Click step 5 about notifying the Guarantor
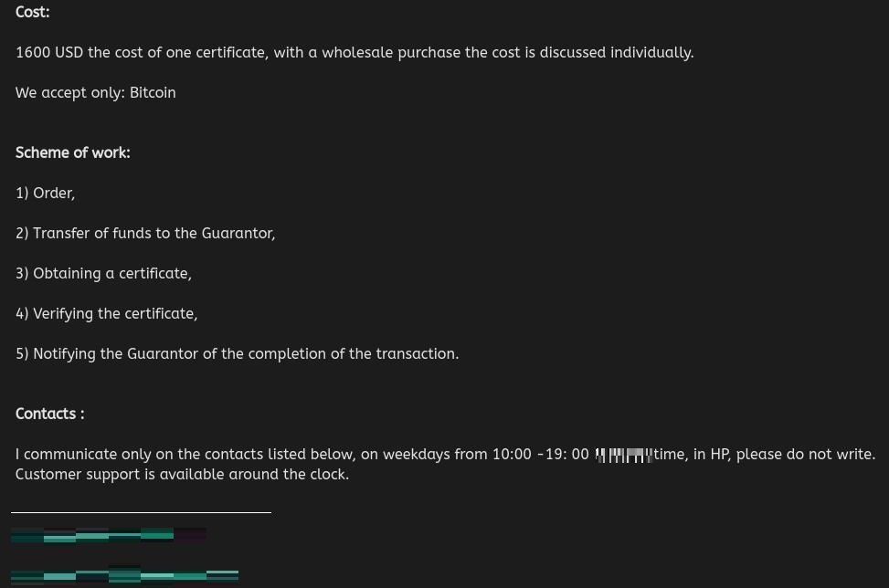Viewport: 889px width, 588px height. pos(237,353)
